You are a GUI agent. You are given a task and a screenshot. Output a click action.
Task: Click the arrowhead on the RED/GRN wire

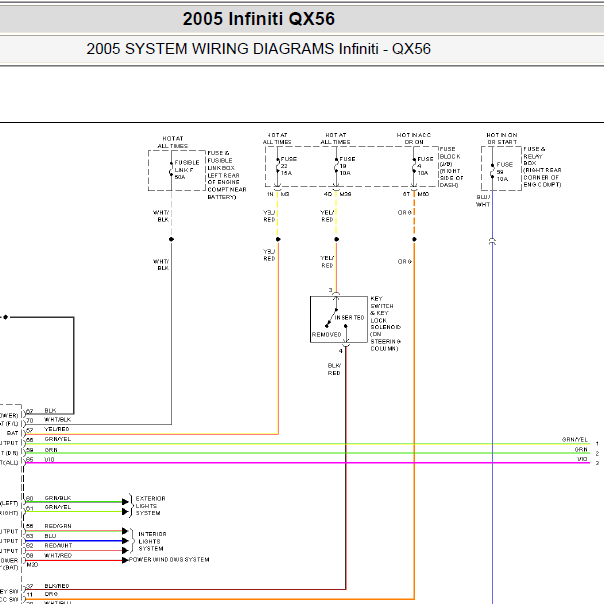pos(125,531)
